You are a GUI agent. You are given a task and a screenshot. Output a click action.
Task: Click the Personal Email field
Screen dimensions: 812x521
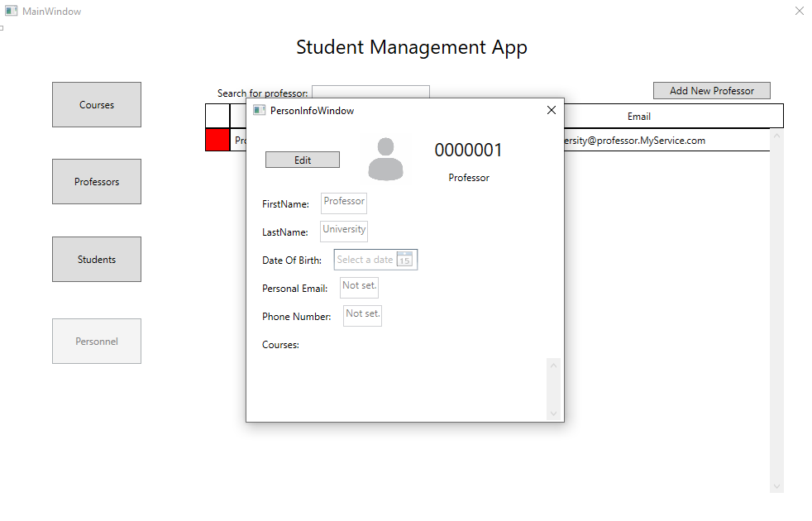359,287
